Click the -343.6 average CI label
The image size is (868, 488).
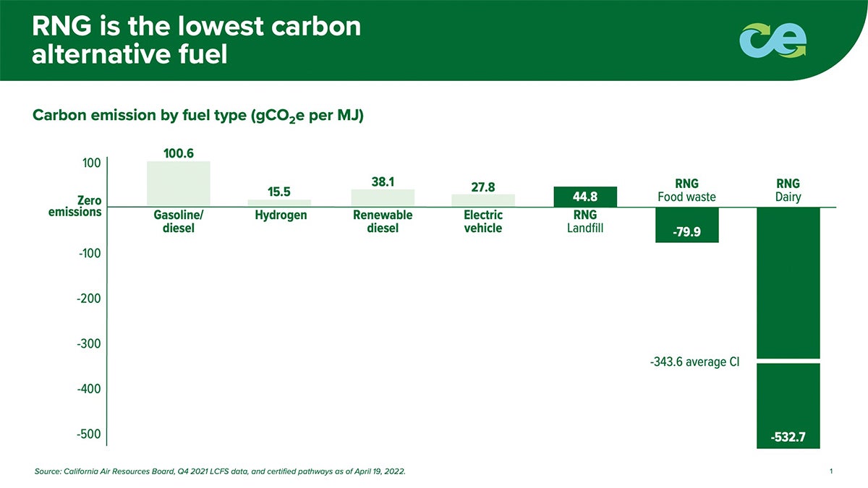(x=694, y=361)
